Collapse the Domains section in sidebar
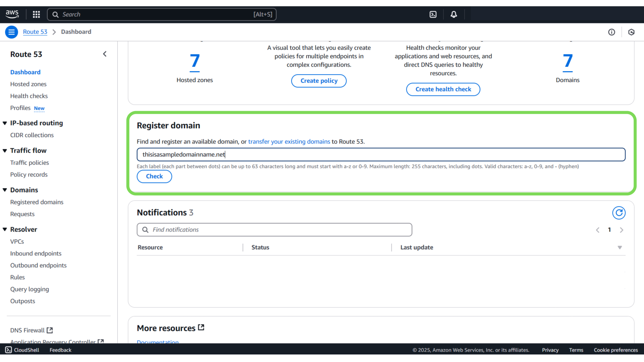The image size is (644, 362). [x=5, y=190]
